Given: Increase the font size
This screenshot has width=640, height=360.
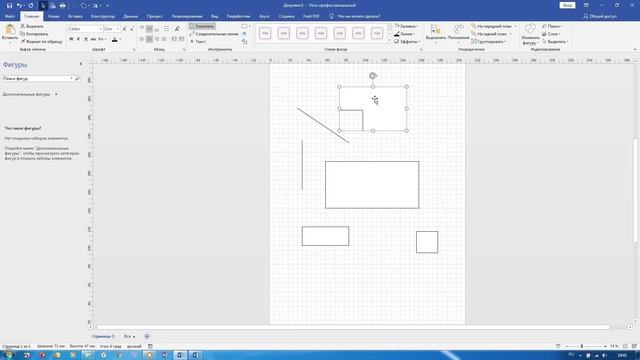Looking at the screenshot, I should [124, 29].
